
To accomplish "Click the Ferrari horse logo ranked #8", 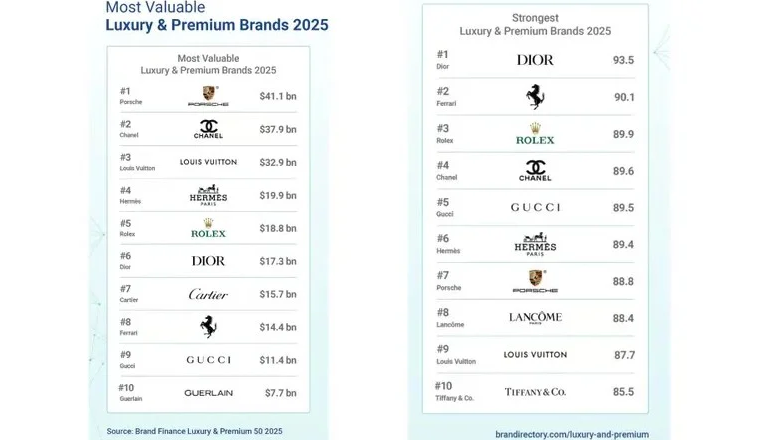I will tap(208, 326).
